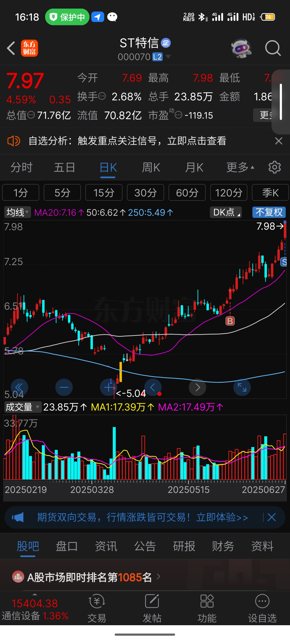The height and width of the screenshot is (644, 290).
Task: Tap the 保护中 protection status pill
Action: [x=67, y=17]
